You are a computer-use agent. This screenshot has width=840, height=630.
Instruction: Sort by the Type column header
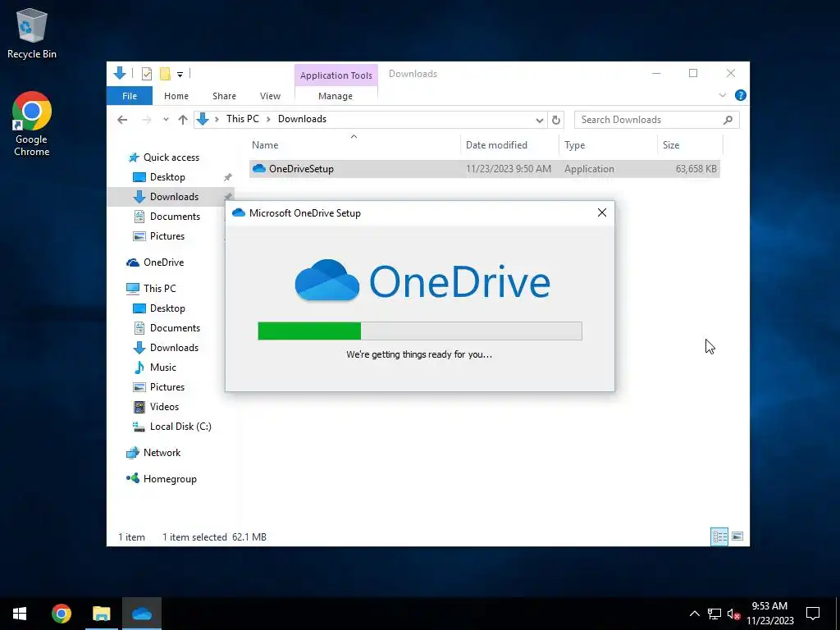click(x=608, y=145)
